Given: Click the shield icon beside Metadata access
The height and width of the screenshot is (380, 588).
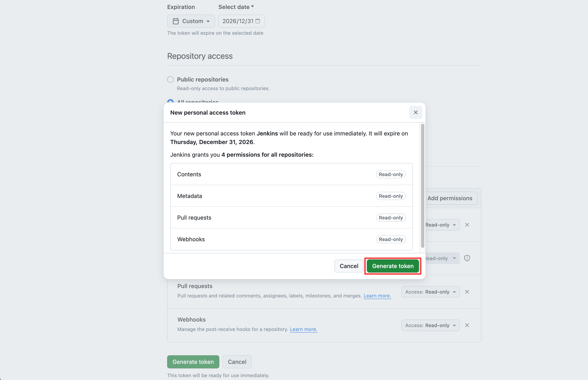Looking at the screenshot, I should click(x=467, y=258).
